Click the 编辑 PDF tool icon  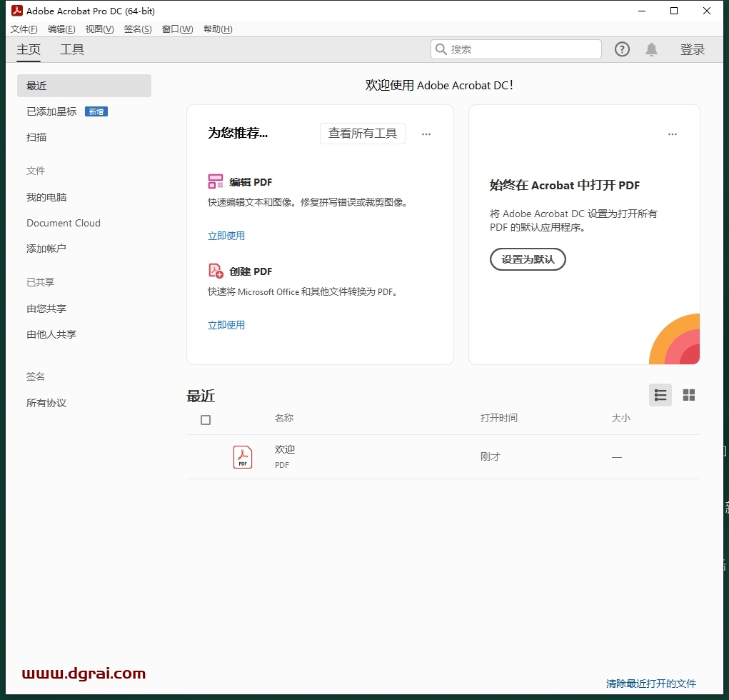click(x=215, y=181)
